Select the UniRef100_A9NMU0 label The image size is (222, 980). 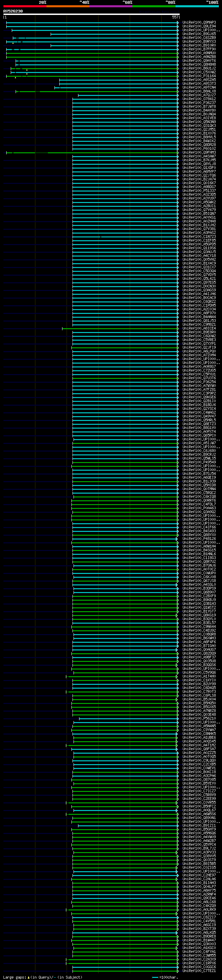click(199, 53)
